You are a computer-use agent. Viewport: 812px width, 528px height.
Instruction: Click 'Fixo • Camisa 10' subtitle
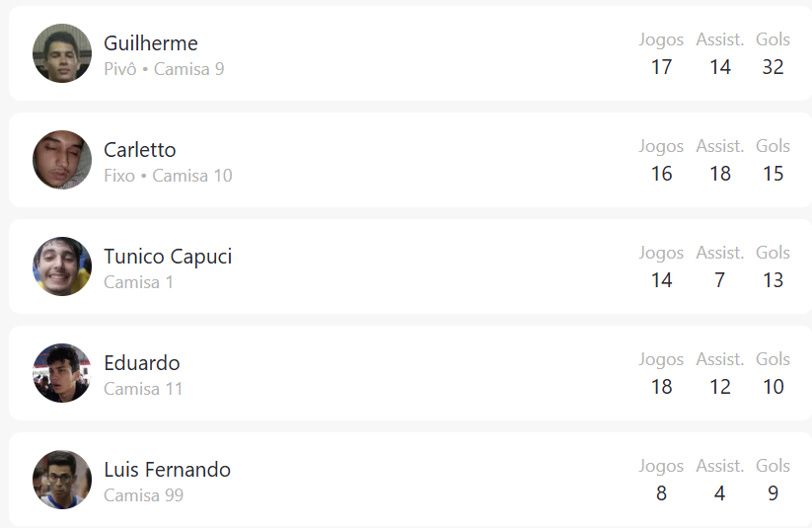pyautogui.click(x=168, y=176)
